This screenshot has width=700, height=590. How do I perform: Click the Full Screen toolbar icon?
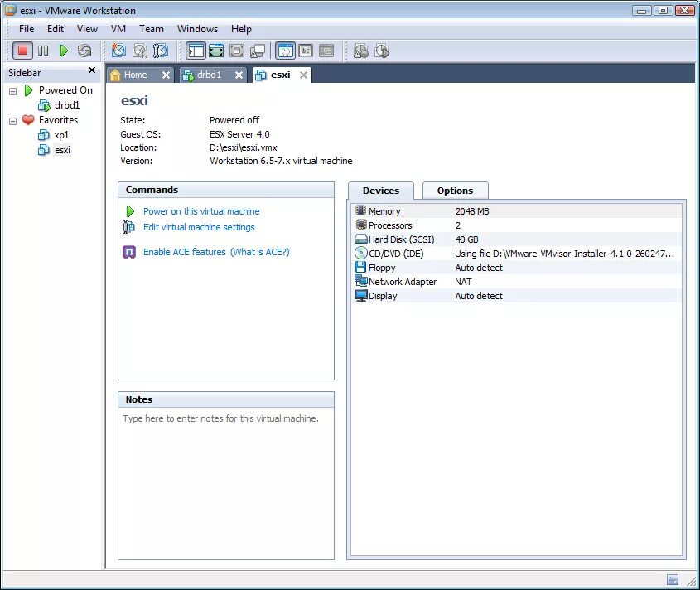(237, 51)
